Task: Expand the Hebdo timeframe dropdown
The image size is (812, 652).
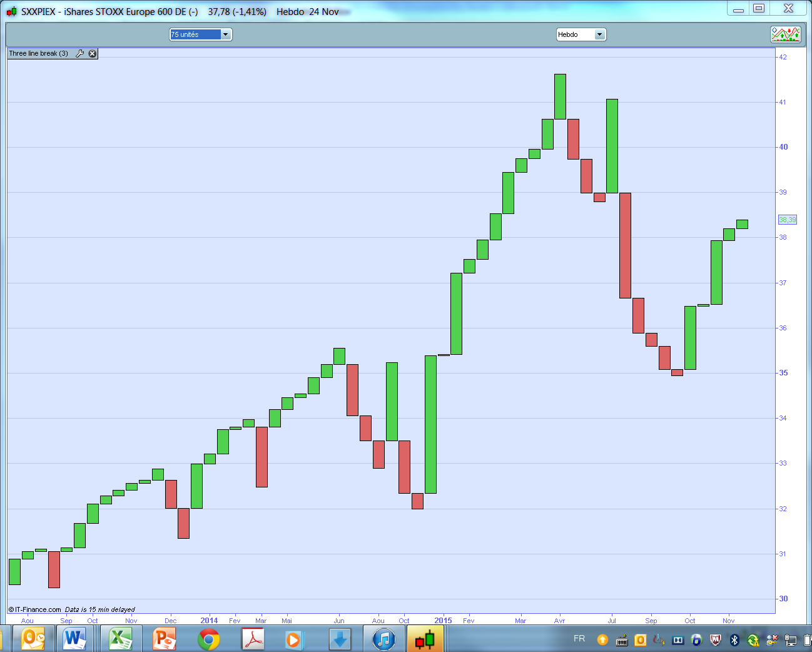Action: pos(600,34)
